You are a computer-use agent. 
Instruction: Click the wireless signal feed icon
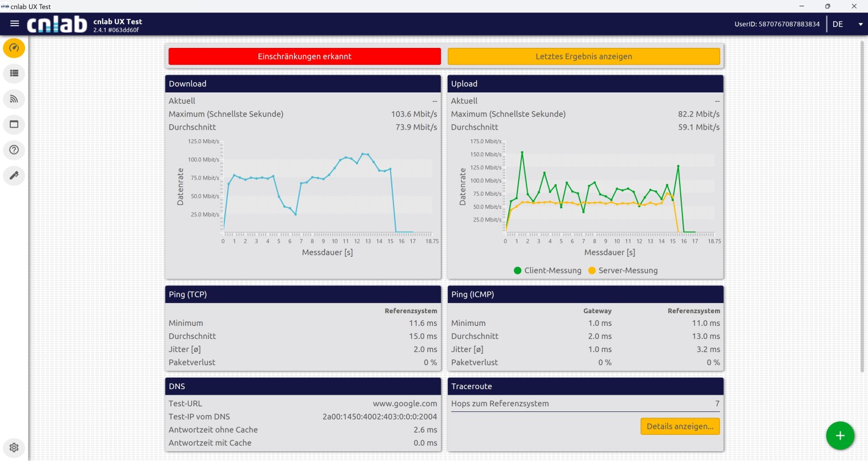click(x=14, y=99)
